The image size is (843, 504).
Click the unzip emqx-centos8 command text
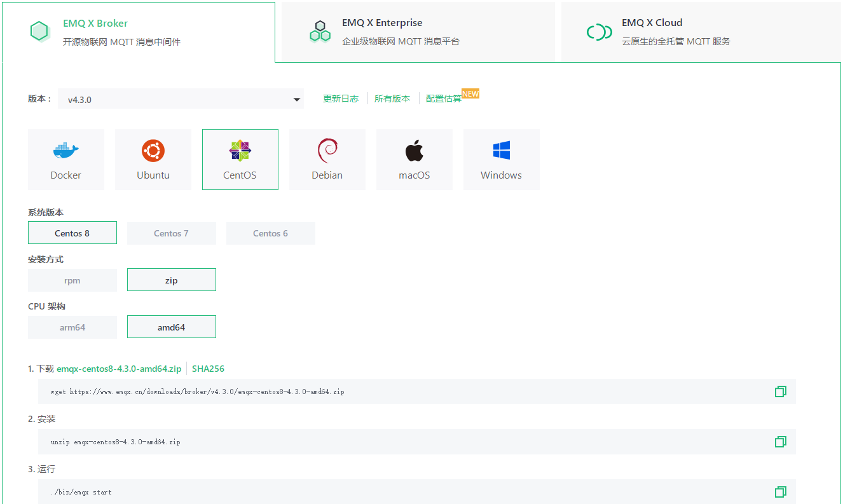116,442
